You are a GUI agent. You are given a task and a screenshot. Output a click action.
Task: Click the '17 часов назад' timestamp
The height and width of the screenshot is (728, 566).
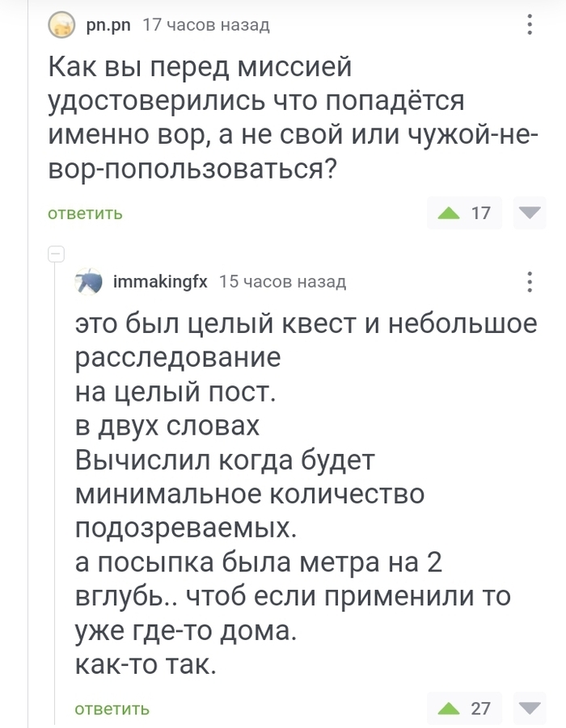(205, 26)
